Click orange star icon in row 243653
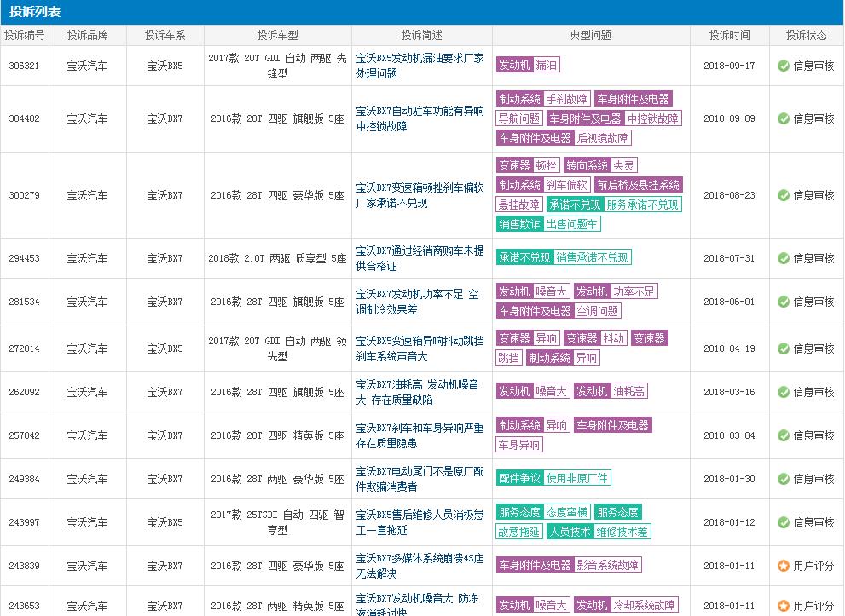 pyautogui.click(x=784, y=606)
